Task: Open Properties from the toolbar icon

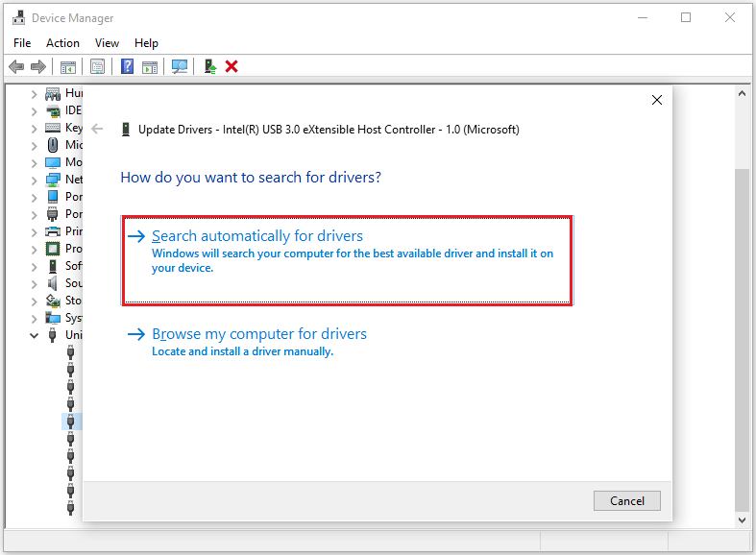Action: 97,66
